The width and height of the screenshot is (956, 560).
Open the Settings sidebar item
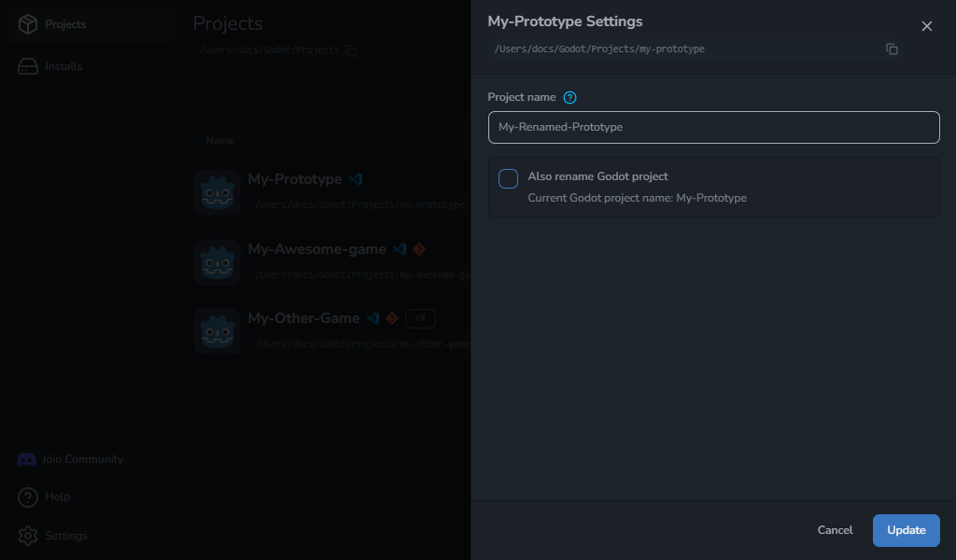(x=66, y=536)
